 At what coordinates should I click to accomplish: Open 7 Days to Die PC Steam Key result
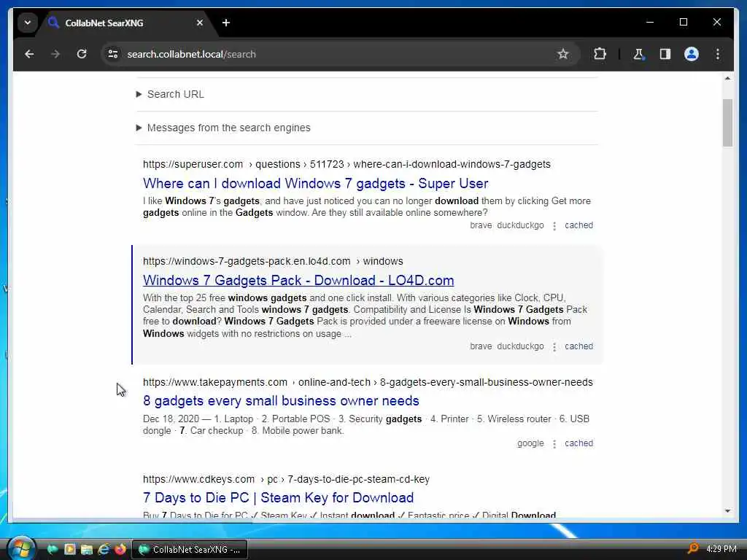tap(278, 498)
